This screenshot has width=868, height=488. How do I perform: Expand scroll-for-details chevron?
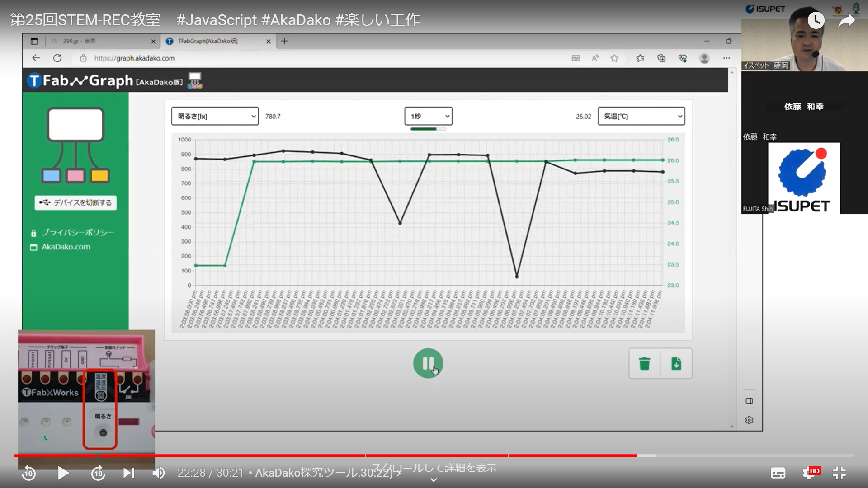coord(434,480)
